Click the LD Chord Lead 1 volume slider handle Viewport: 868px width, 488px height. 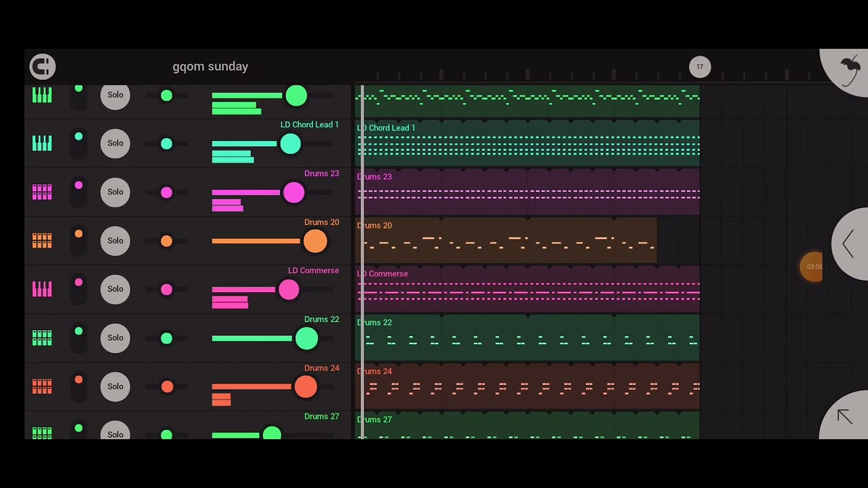[x=290, y=144]
